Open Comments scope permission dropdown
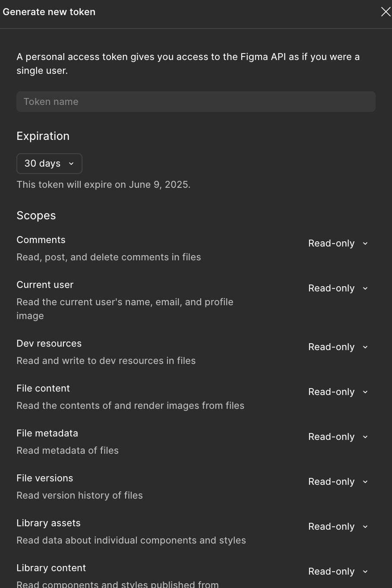The width and height of the screenshot is (392, 588). pos(338,243)
